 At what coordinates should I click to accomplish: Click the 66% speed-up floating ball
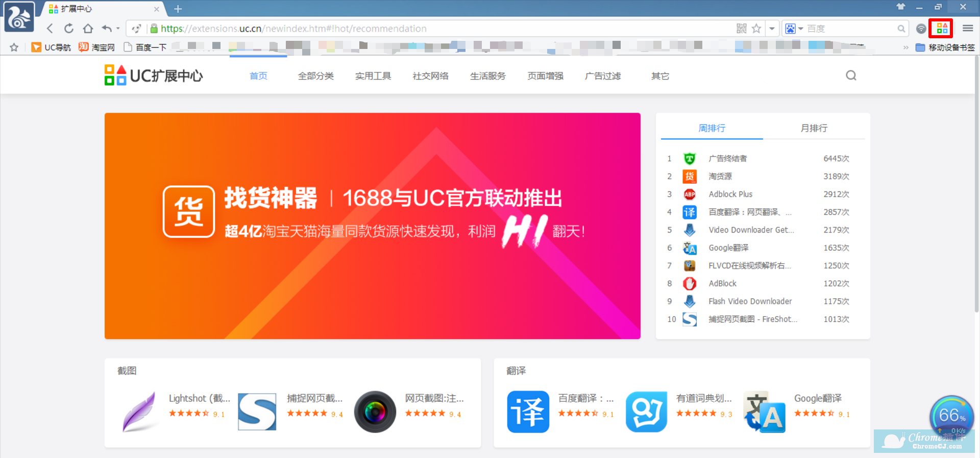click(951, 417)
